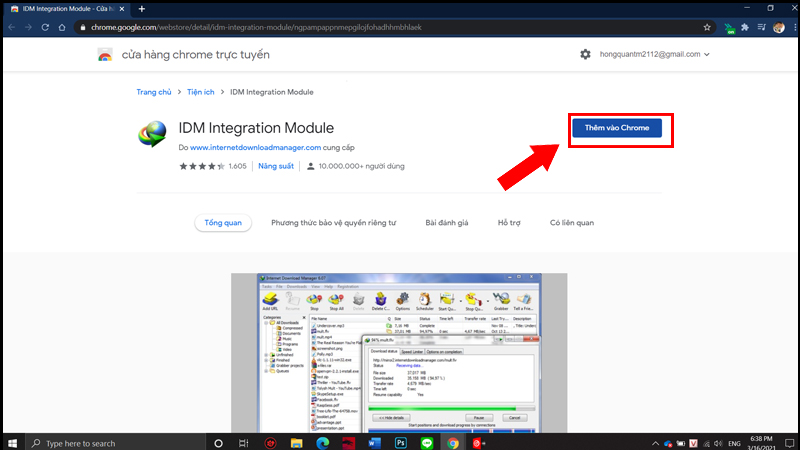Go to the Trang chủ breadcrumb
Image resolution: width=800 pixels, height=450 pixels.
coord(154,92)
